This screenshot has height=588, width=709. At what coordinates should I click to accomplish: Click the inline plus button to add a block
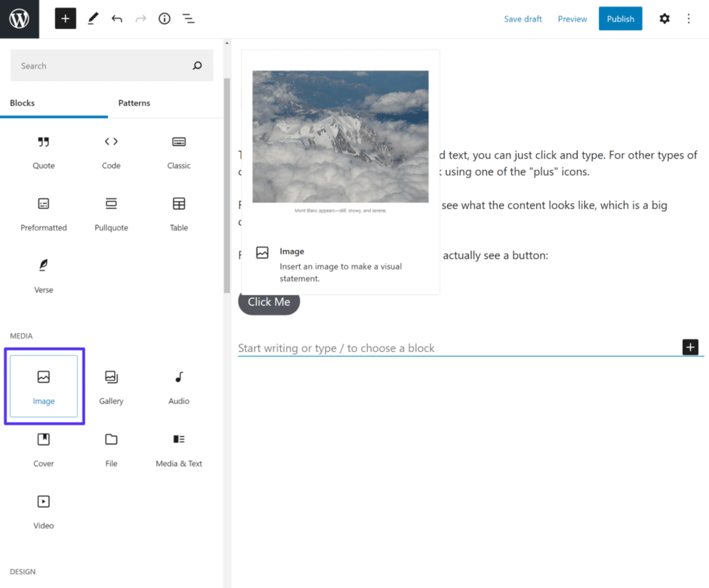690,347
